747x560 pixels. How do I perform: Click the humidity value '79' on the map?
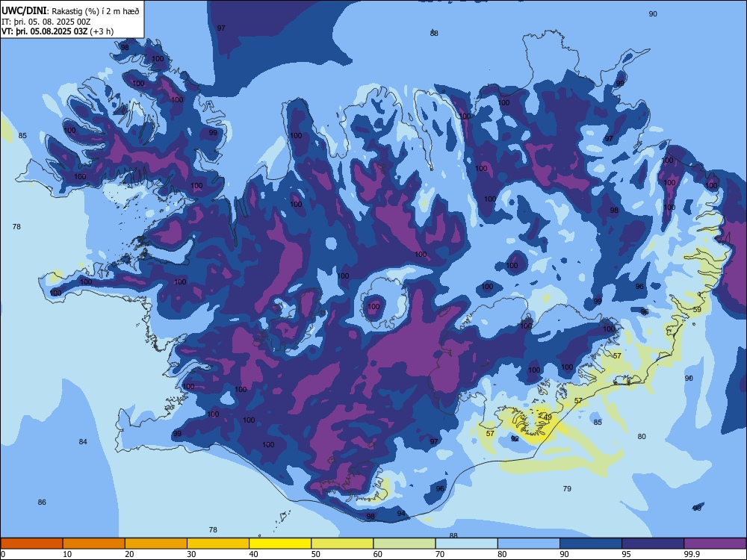(x=567, y=488)
